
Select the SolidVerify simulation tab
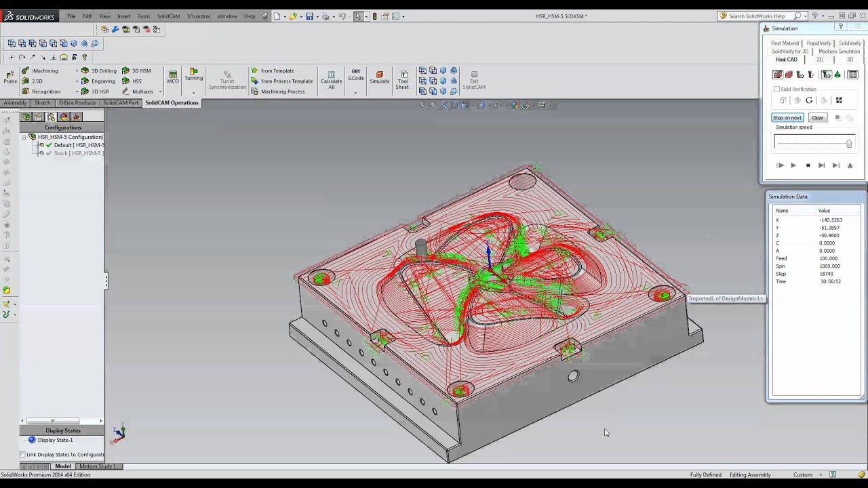tap(850, 43)
